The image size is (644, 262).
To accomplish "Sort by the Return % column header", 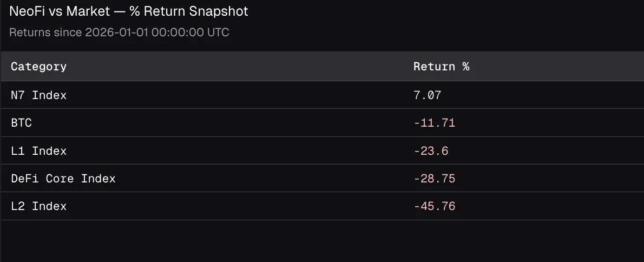I will 441,67.
